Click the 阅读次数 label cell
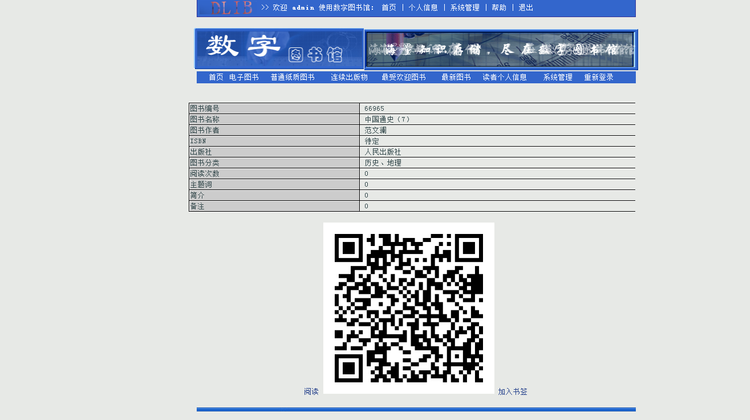 click(x=274, y=174)
